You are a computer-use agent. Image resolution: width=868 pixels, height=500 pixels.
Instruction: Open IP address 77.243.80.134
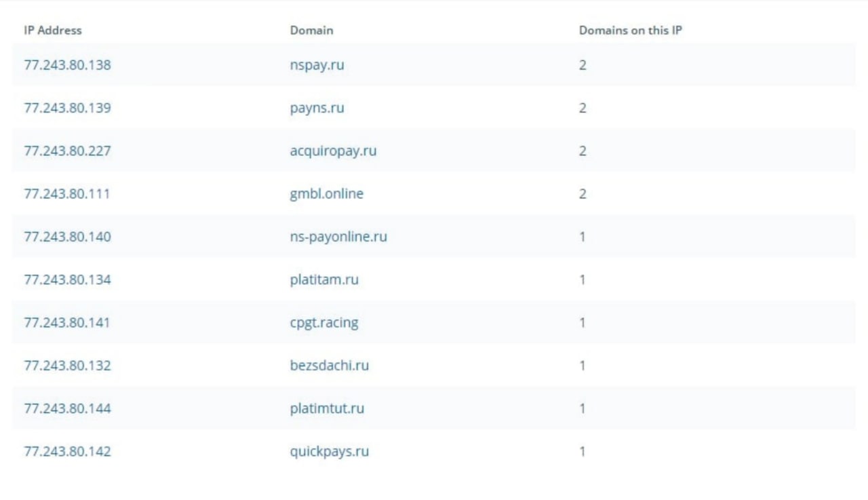[67, 280]
